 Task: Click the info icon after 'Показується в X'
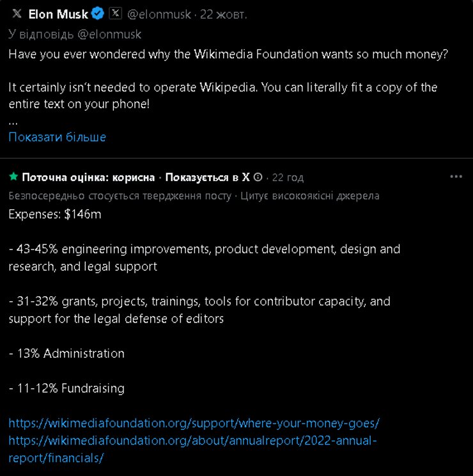coord(258,177)
